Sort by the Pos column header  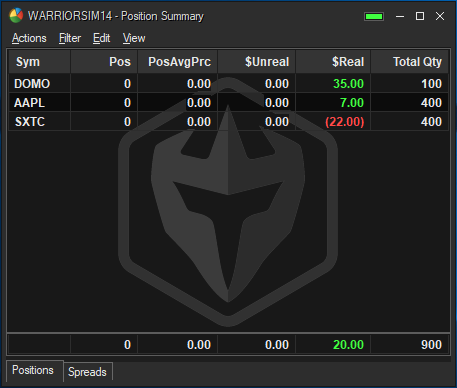pos(104,62)
